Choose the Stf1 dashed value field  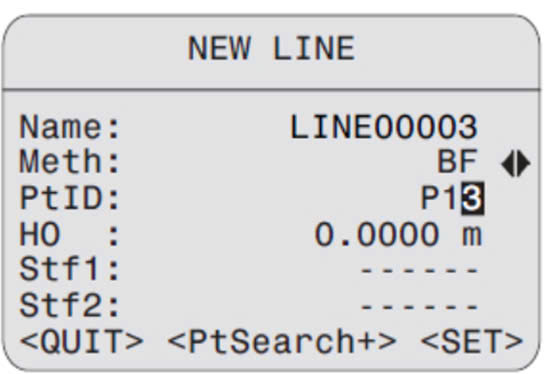click(419, 270)
